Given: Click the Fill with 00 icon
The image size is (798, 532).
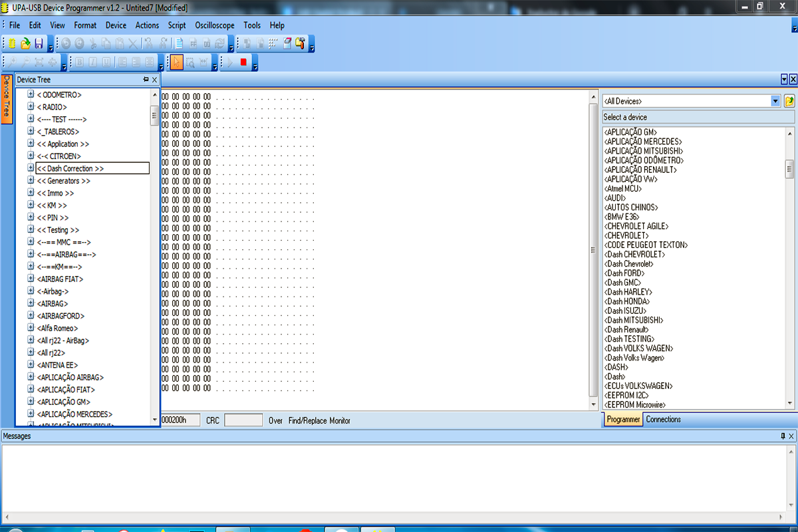Looking at the screenshot, I should tap(207, 44).
